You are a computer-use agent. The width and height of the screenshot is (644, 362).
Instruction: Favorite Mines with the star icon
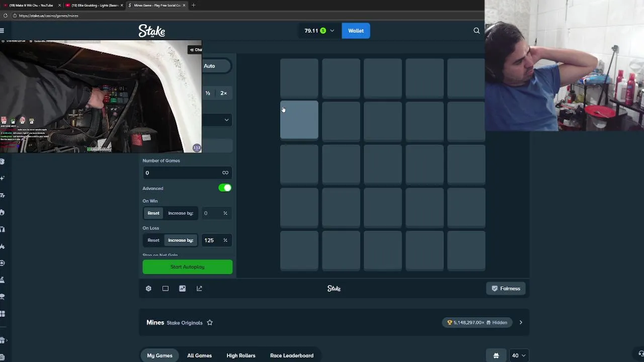pyautogui.click(x=210, y=323)
